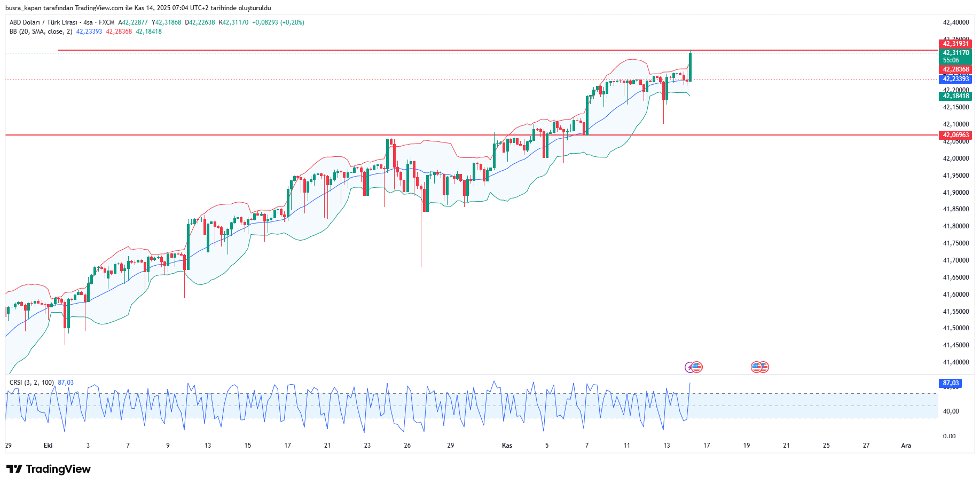This screenshot has width=980, height=485.
Task: Click the Kas month label on the time axis
Action: click(x=507, y=446)
